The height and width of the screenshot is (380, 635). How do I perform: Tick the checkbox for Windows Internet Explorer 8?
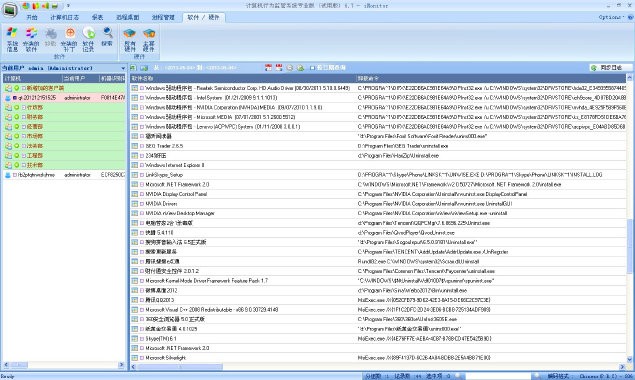(x=142, y=165)
